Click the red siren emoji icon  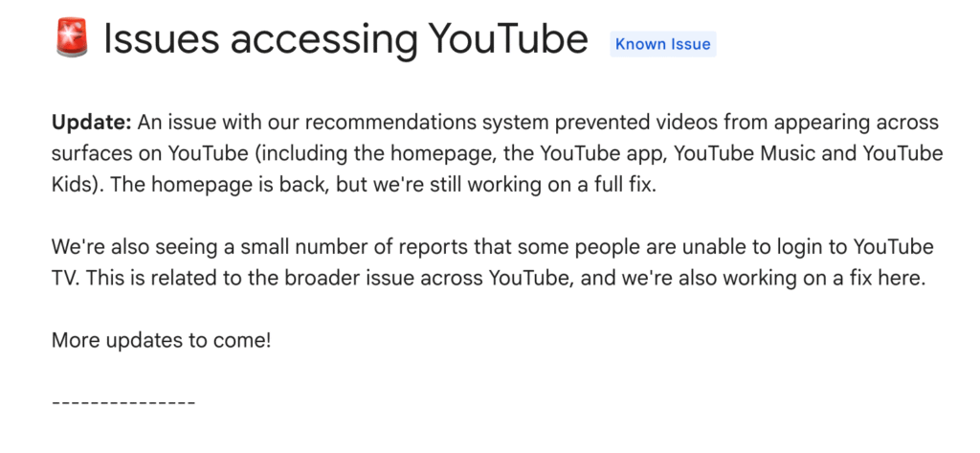point(71,39)
